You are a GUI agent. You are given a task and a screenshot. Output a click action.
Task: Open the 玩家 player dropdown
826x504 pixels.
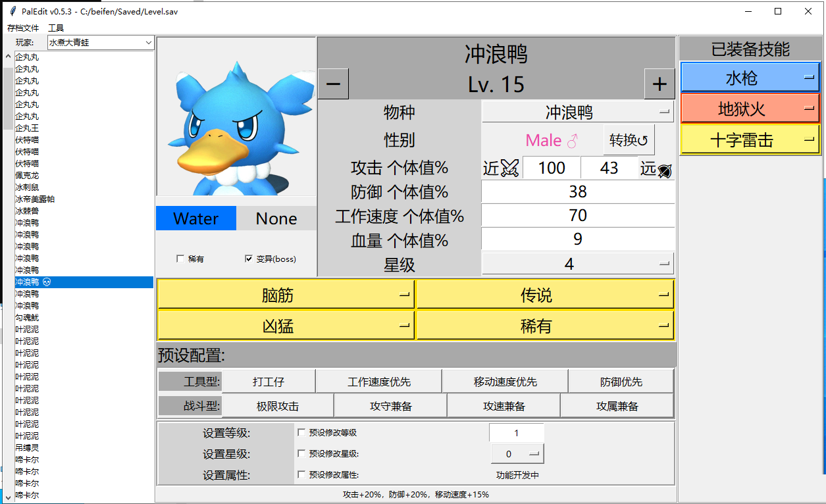point(101,43)
